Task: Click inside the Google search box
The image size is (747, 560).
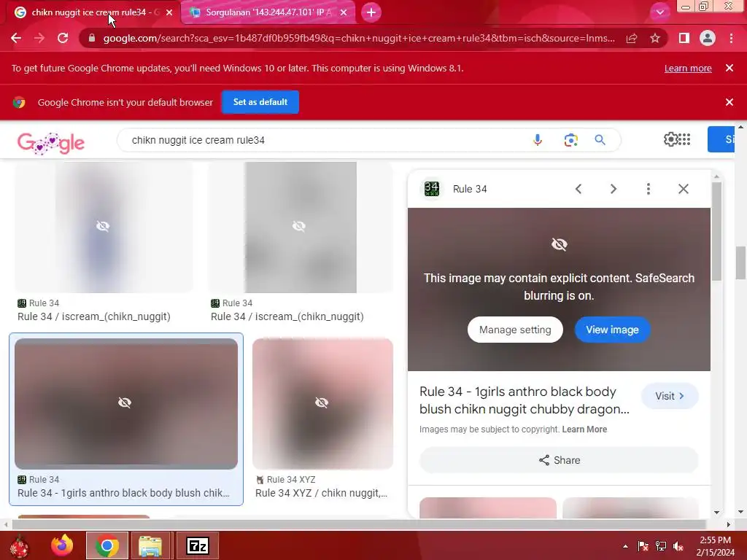Action: coord(324,140)
